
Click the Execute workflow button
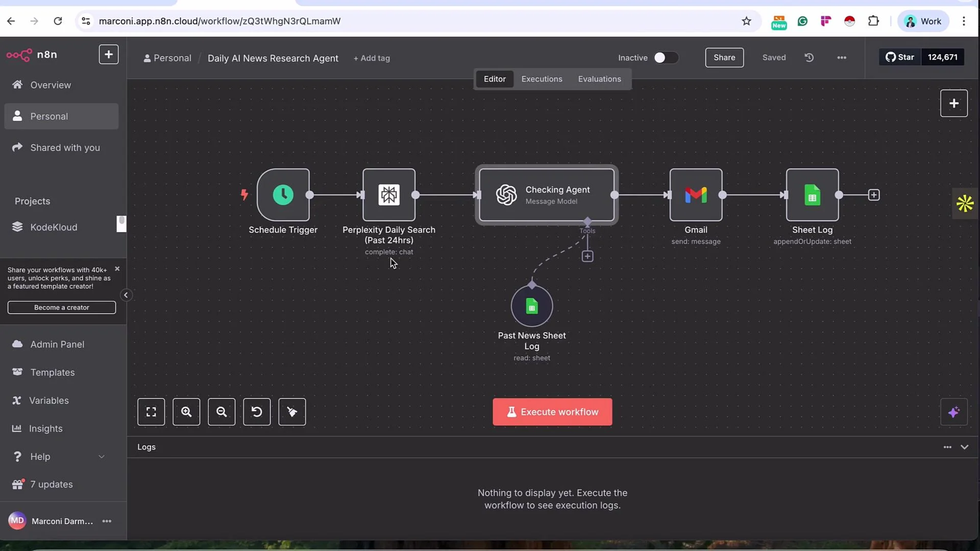point(552,412)
